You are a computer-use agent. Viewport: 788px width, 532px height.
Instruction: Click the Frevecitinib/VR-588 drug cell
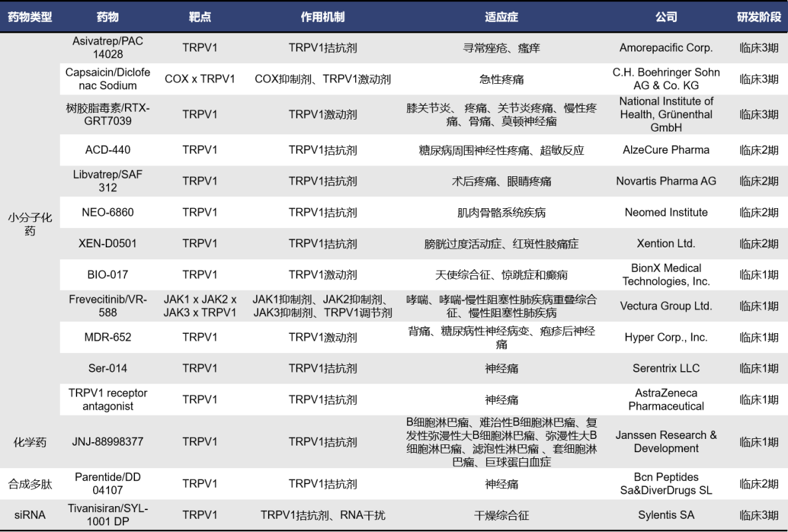coord(108,306)
